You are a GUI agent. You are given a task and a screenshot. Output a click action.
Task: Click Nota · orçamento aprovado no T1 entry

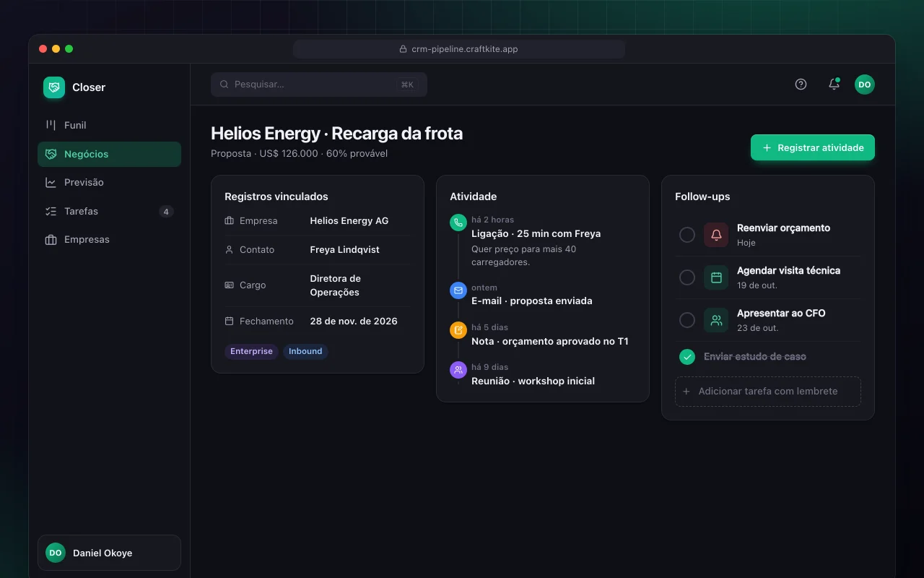click(550, 341)
